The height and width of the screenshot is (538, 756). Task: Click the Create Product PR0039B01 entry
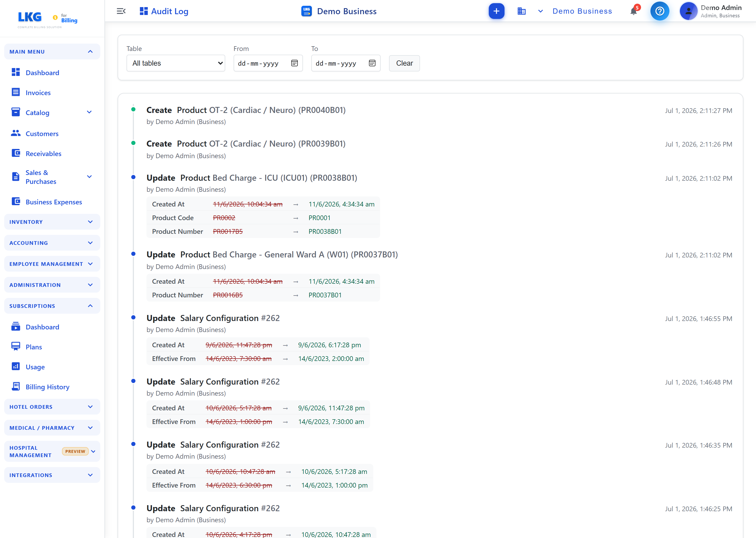coord(246,144)
